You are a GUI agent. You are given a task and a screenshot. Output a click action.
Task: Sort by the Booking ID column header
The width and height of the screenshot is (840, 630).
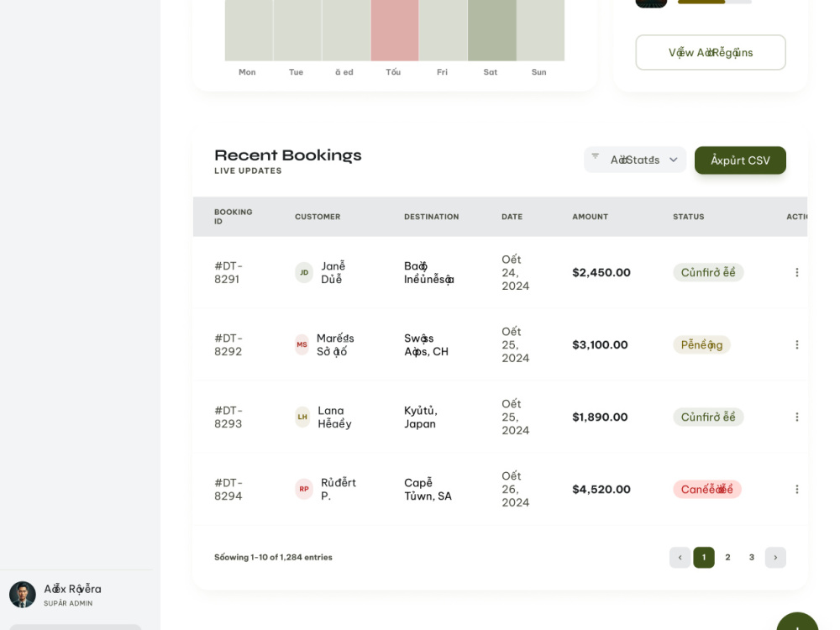233,217
